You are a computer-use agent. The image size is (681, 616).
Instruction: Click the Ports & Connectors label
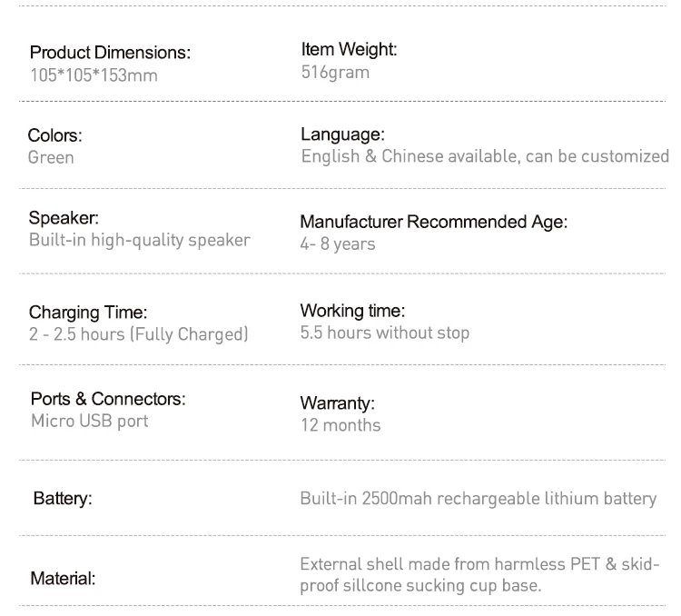pos(108,399)
